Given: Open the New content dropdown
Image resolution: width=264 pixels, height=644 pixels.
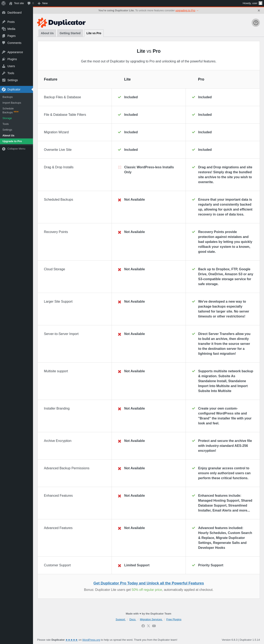Looking at the screenshot, I should click(42, 3).
